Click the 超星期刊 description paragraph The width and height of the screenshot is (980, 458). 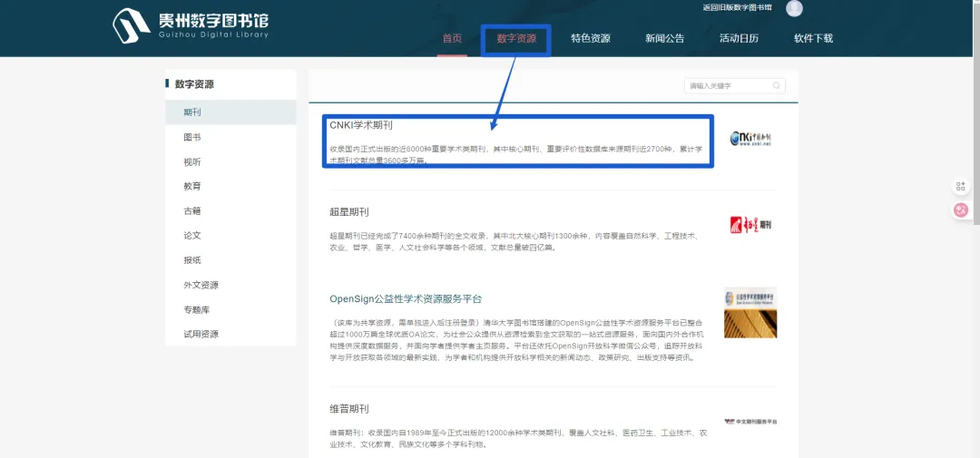pyautogui.click(x=516, y=241)
